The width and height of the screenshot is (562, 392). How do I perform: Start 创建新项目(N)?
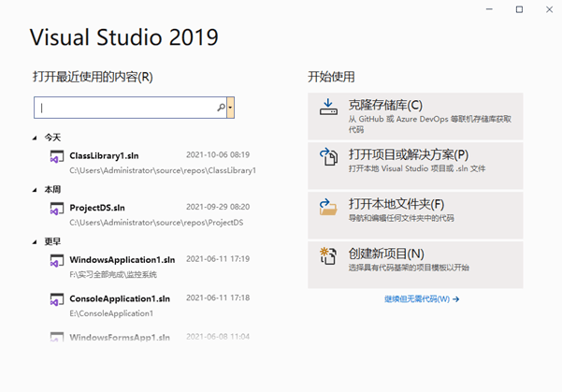coord(415,265)
